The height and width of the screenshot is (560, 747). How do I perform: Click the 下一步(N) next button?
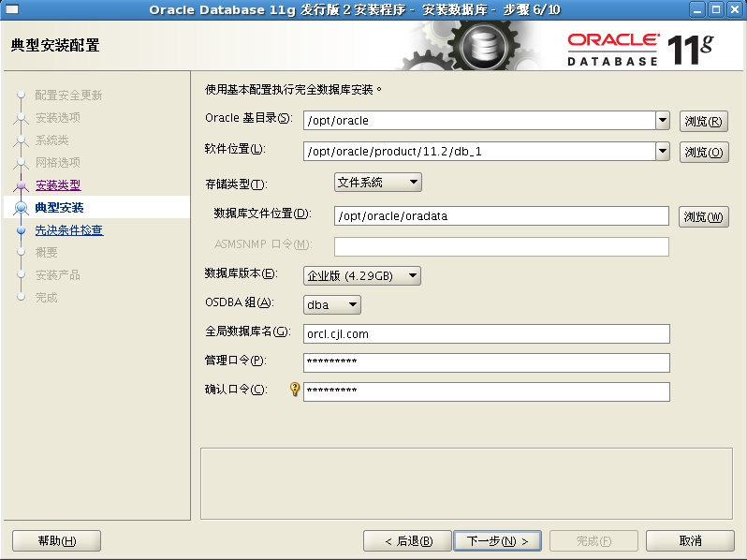(497, 541)
